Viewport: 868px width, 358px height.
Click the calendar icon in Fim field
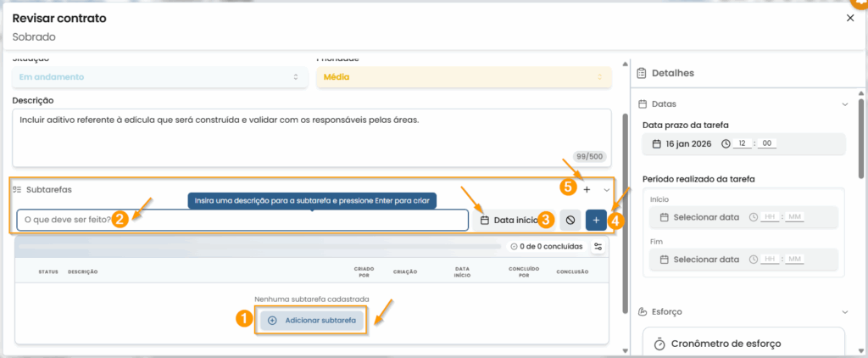(x=665, y=259)
